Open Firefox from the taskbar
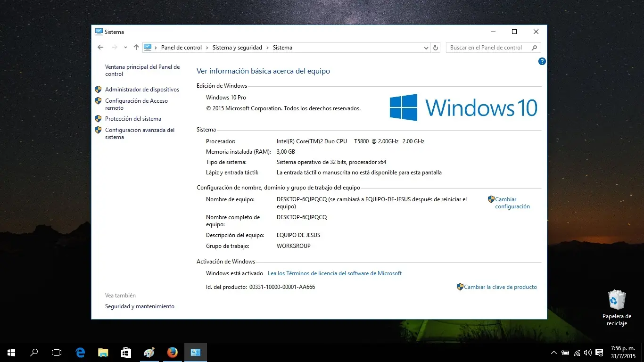 pos(172,352)
